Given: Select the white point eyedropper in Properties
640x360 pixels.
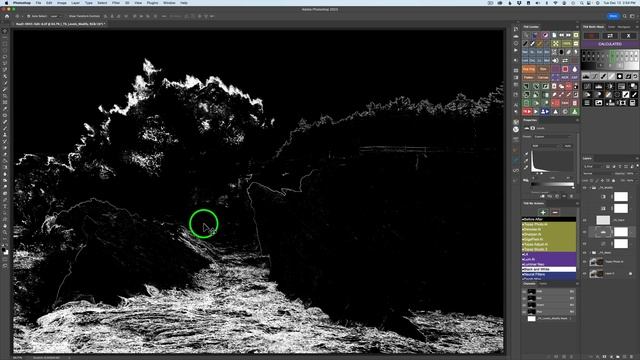Looking at the screenshot, I should coord(526,167).
